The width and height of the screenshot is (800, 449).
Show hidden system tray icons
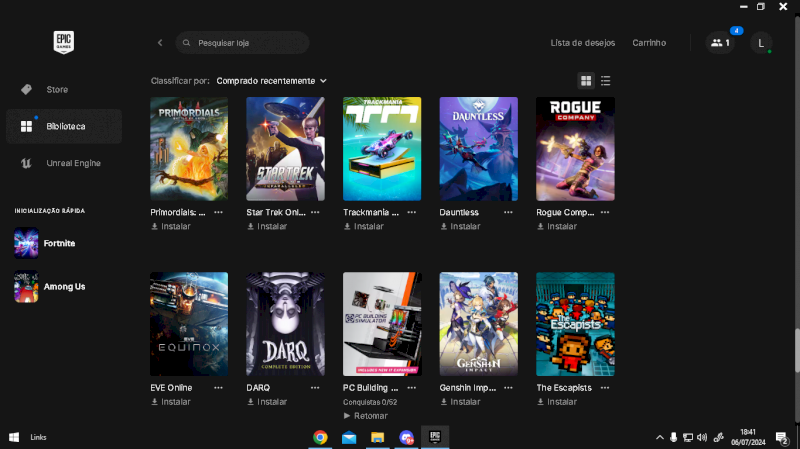660,437
